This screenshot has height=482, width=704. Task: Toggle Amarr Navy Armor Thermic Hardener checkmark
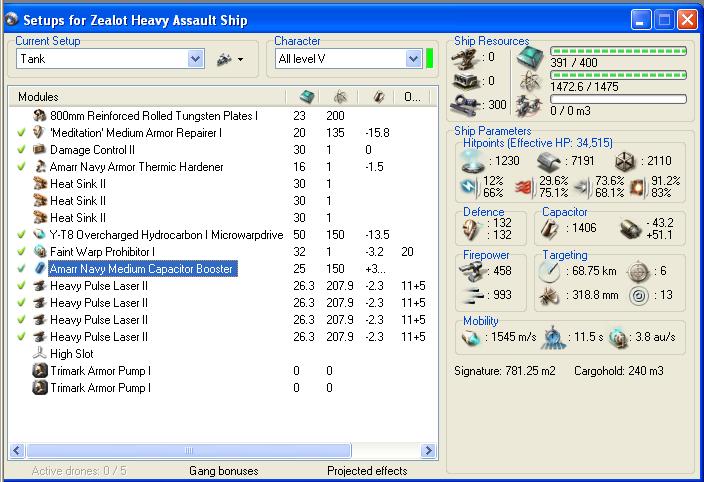(x=21, y=167)
